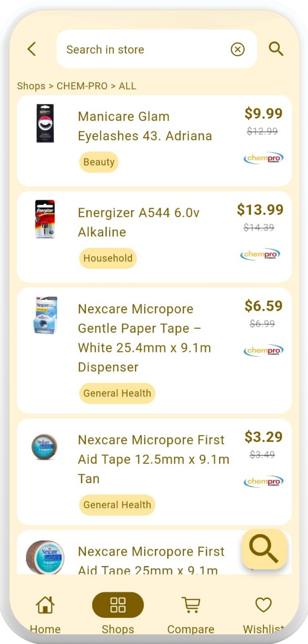Select the Beauty category tag
This screenshot has width=308, height=644.
(x=99, y=162)
